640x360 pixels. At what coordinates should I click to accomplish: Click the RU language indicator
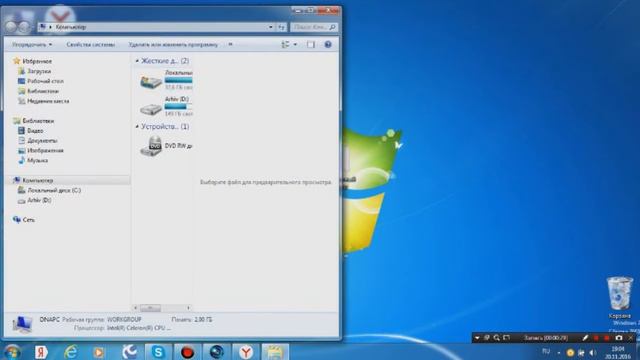pos(546,351)
